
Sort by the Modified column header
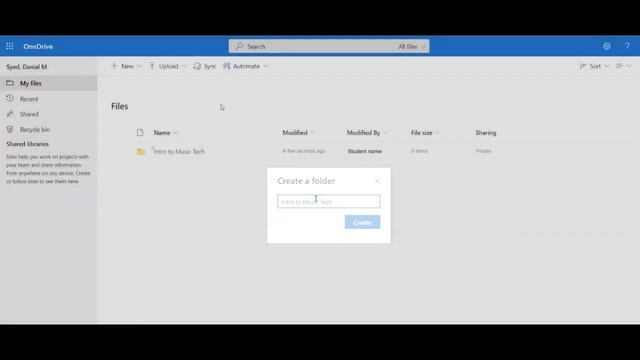click(298, 133)
